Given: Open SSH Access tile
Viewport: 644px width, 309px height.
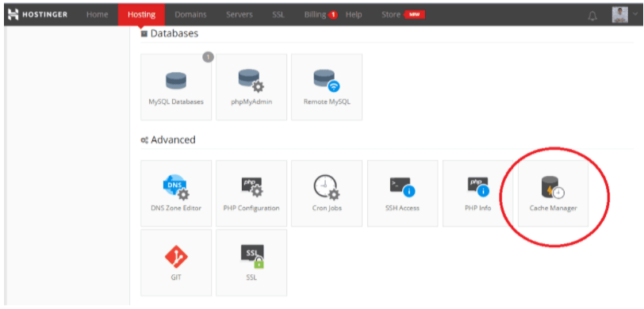Looking at the screenshot, I should pyautogui.click(x=403, y=193).
